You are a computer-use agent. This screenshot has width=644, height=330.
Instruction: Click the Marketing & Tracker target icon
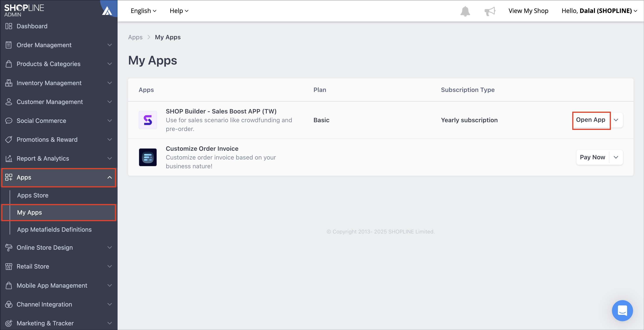[x=9, y=323]
